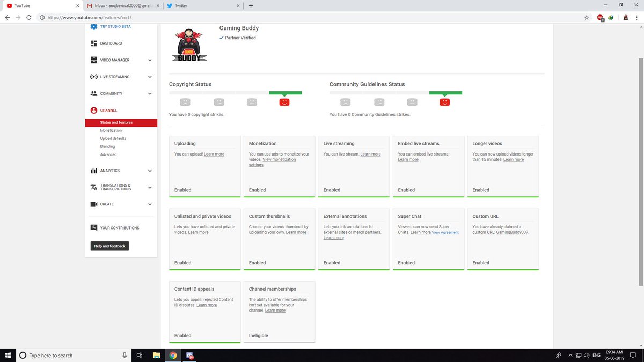644x362 pixels.
Task: Open View monetization settings link
Action: tap(272, 162)
